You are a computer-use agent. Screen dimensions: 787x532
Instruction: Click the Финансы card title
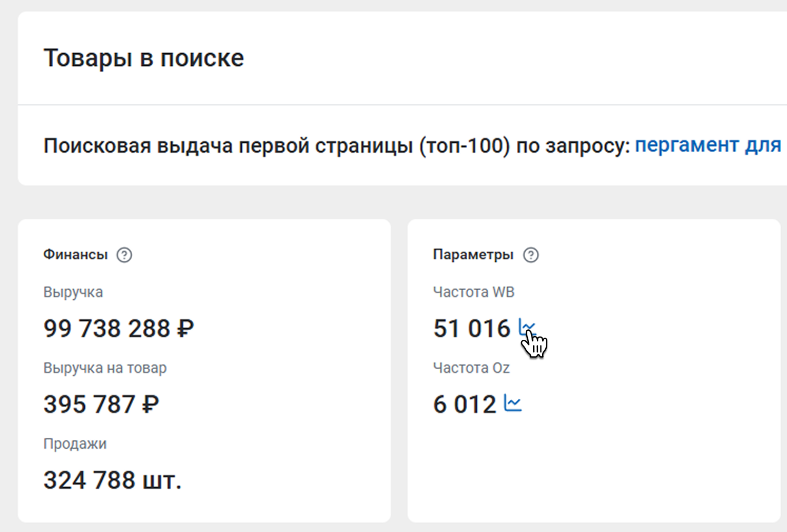pyautogui.click(x=75, y=255)
